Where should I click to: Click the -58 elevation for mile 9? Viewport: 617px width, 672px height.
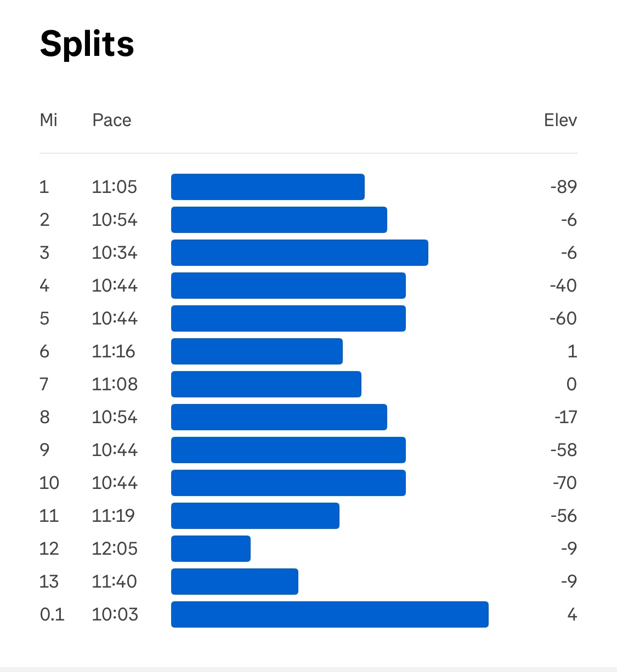pos(563,450)
